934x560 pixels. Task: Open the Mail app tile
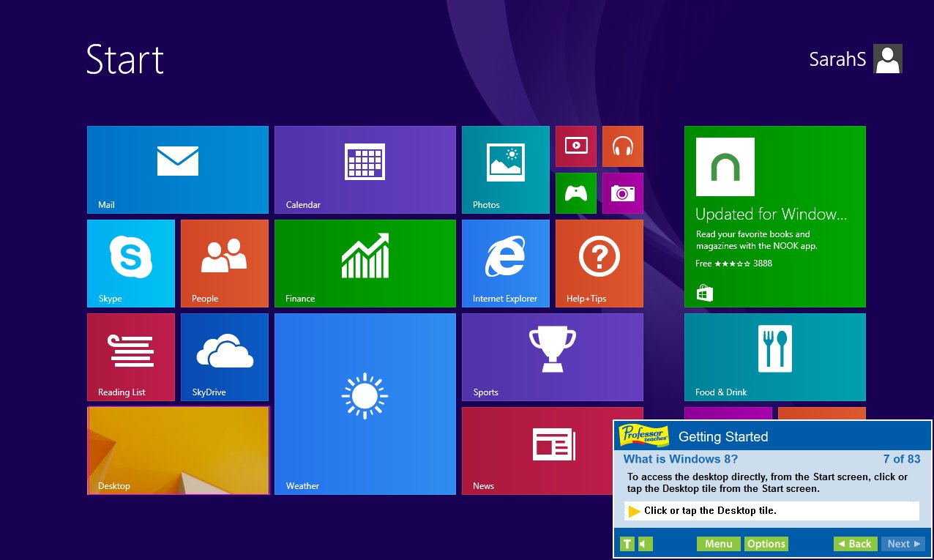[x=177, y=169]
